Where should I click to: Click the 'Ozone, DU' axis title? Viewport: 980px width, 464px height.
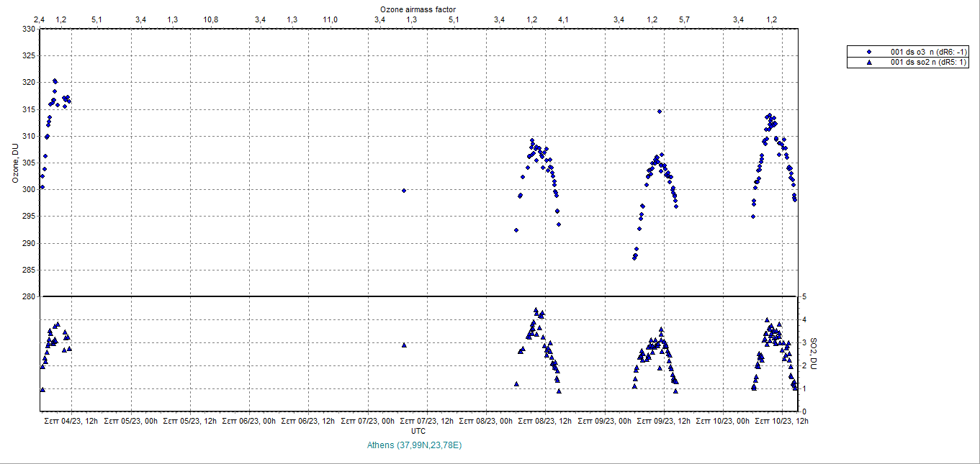(15, 163)
